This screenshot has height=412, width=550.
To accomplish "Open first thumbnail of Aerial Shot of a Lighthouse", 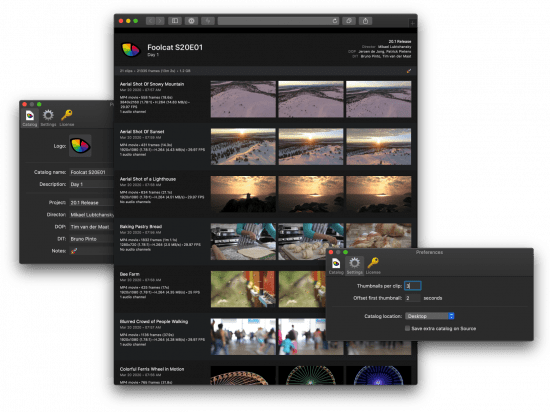I will [x=243, y=194].
